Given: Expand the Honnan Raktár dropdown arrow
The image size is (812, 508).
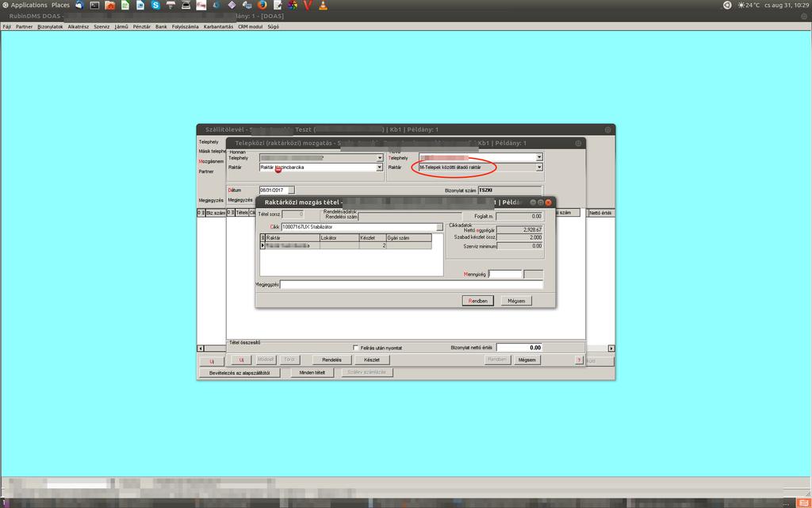Looking at the screenshot, I should click(379, 167).
